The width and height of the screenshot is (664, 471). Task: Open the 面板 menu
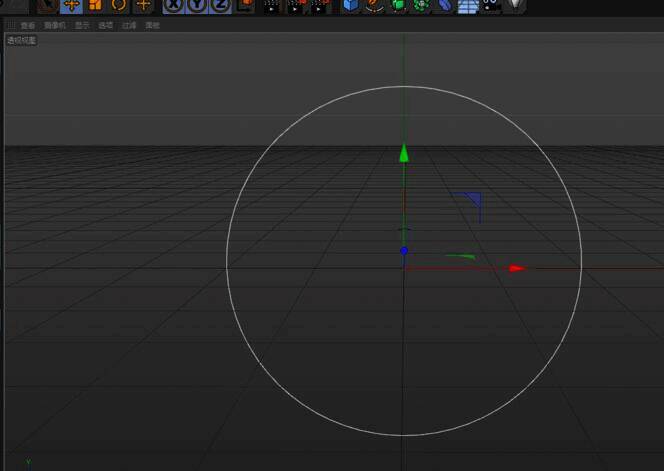point(152,25)
